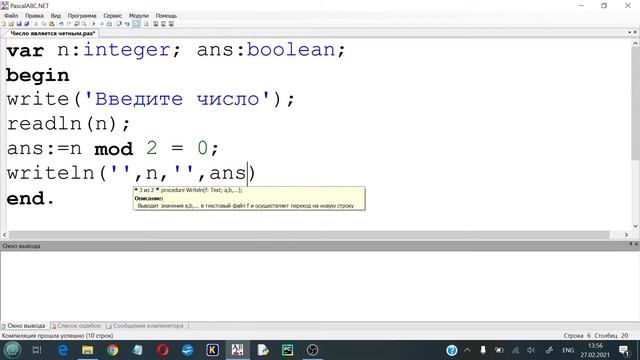Open the Файл menu
Screen dimensions: 640x360
pos(11,16)
